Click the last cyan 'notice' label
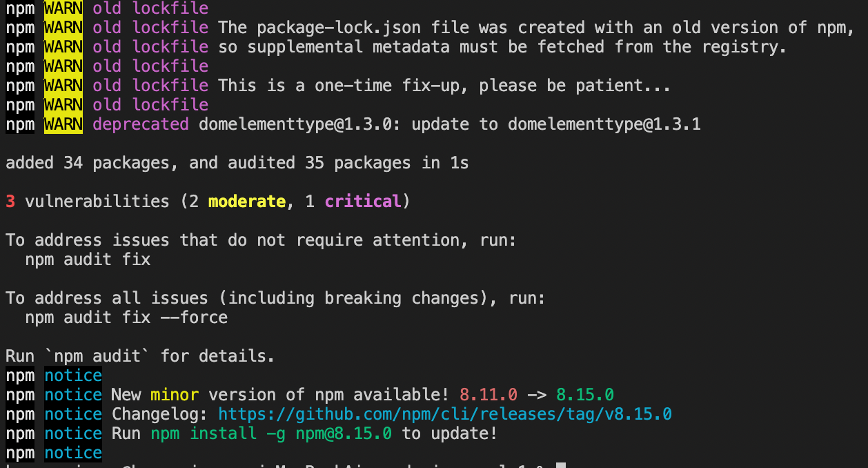 73,453
